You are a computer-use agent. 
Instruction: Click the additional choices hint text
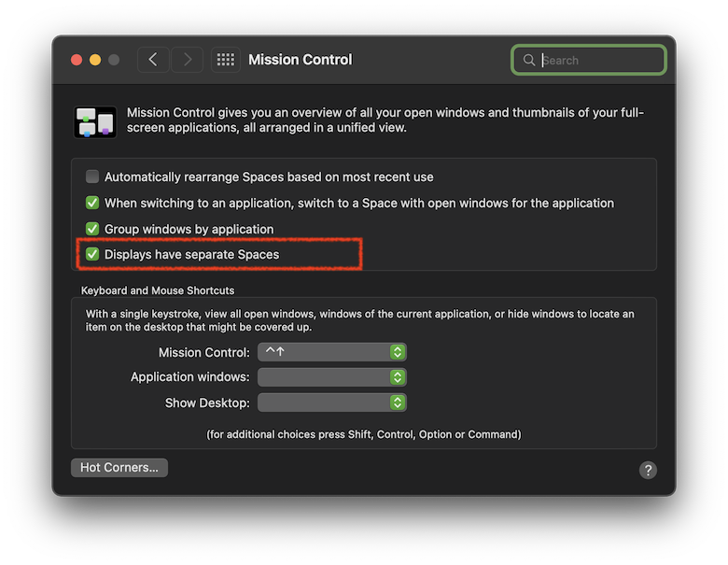[x=364, y=434]
